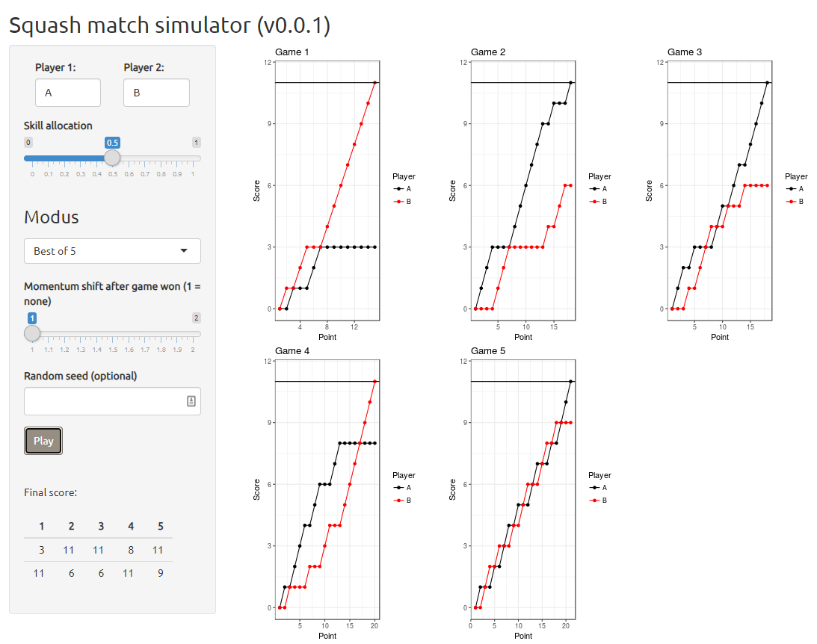Select the Game 4 score plot
The width and height of the screenshot is (817, 644).
[327, 493]
